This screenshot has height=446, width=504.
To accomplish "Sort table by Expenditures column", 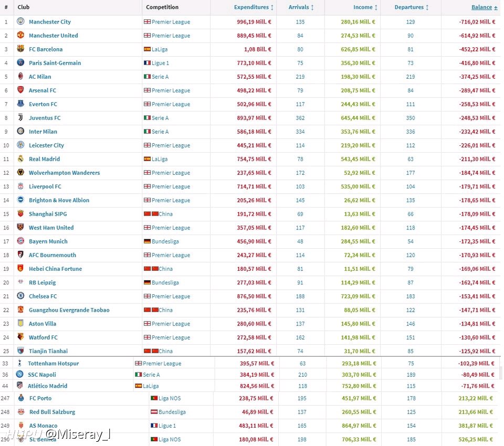I will click(254, 7).
